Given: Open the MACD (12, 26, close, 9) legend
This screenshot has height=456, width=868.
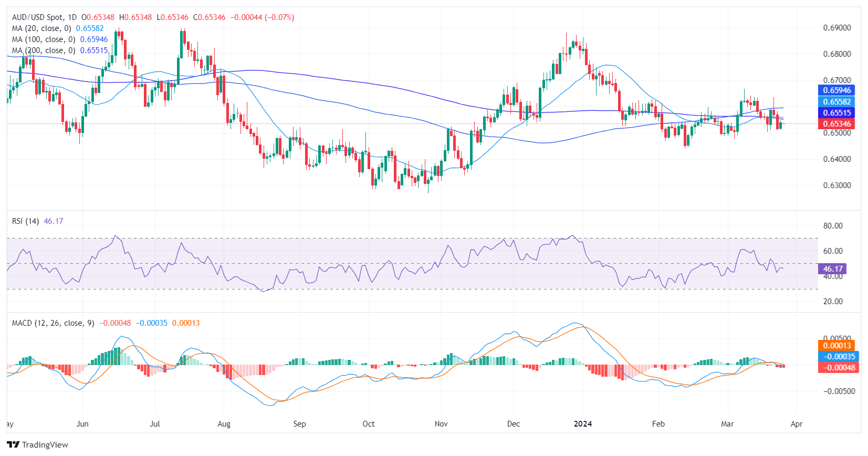Looking at the screenshot, I should pyautogui.click(x=53, y=323).
